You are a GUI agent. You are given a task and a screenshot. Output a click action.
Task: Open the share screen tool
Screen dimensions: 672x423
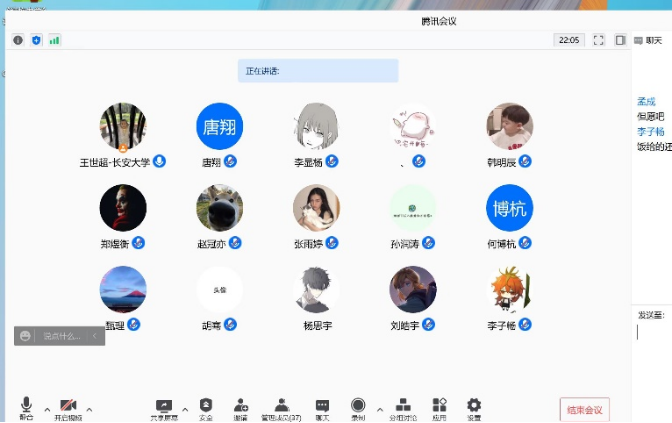[x=163, y=405]
